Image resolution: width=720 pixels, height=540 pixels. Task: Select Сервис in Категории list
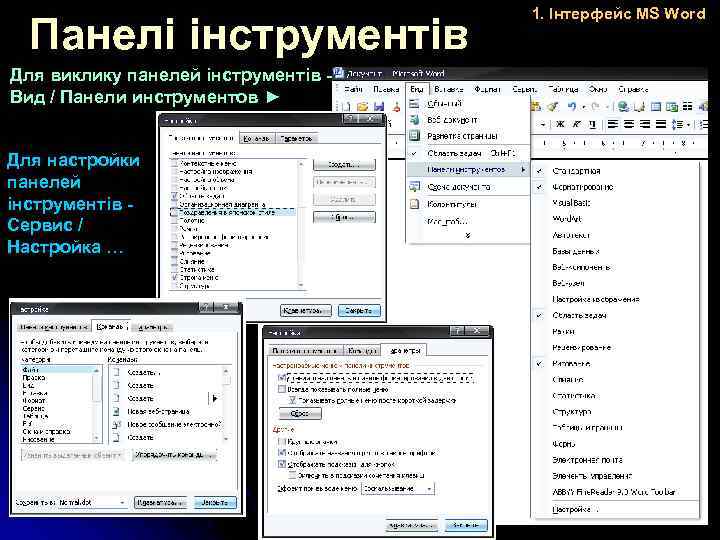pyautogui.click(x=34, y=408)
